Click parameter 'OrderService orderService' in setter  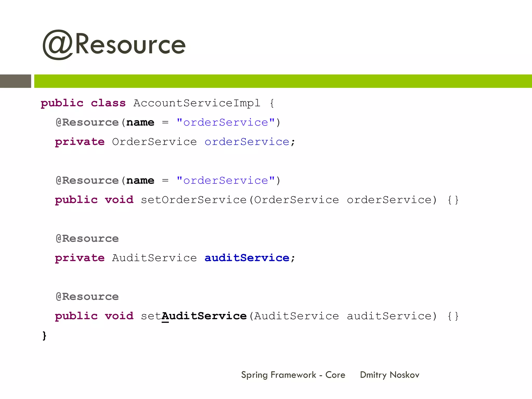[343, 200]
